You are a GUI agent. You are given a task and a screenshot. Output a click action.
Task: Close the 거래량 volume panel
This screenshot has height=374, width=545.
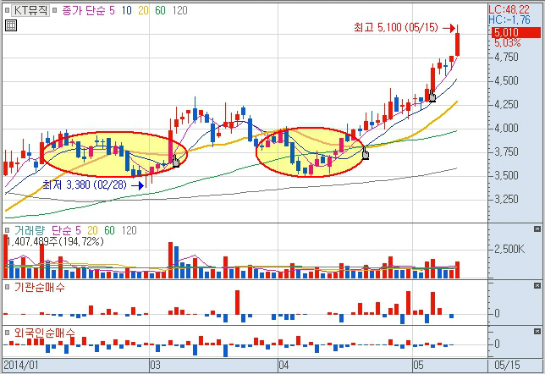tap(537, 229)
